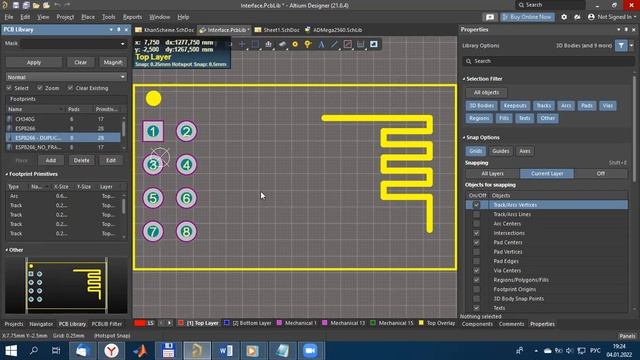Toggle Pad Centers snapping checkbox
The width and height of the screenshot is (640, 360).
coord(476,242)
